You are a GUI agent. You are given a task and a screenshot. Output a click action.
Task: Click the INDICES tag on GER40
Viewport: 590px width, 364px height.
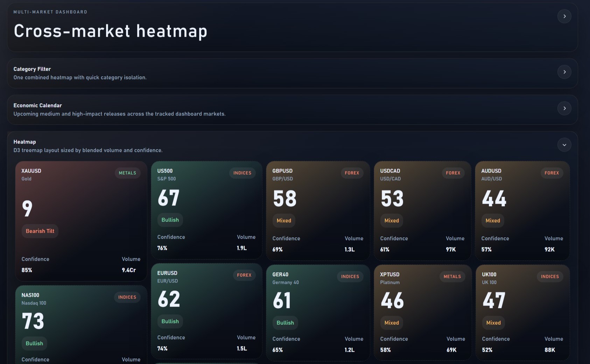[350, 276]
